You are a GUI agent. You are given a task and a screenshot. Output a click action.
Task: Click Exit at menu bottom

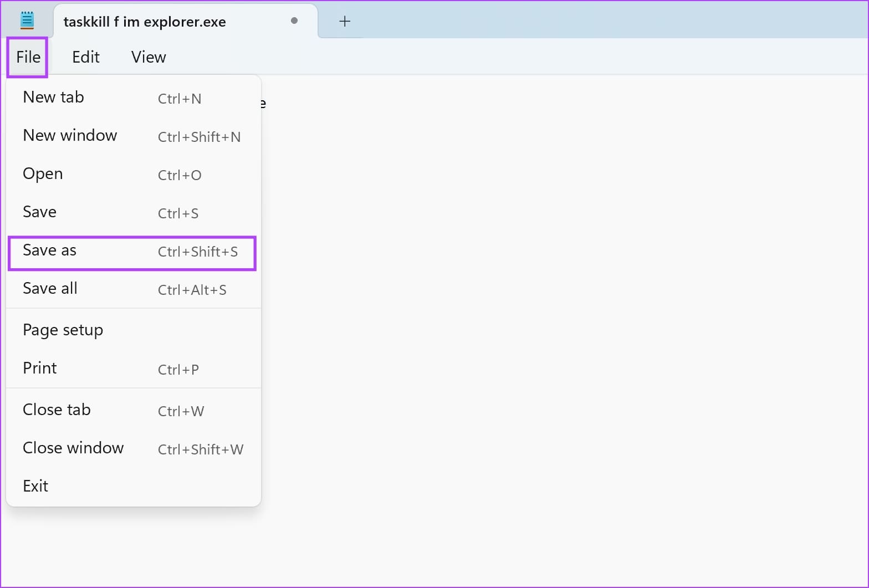coord(133,487)
